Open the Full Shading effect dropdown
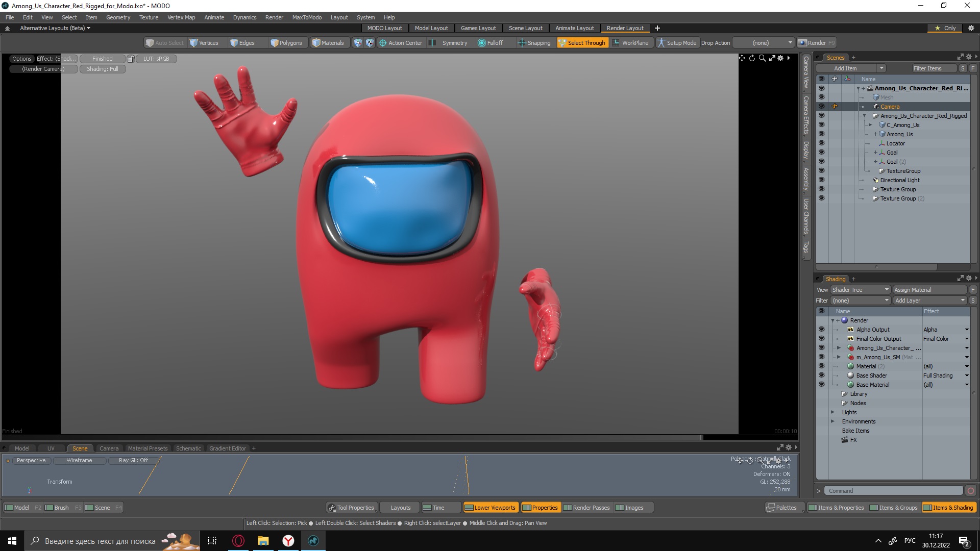 click(967, 375)
